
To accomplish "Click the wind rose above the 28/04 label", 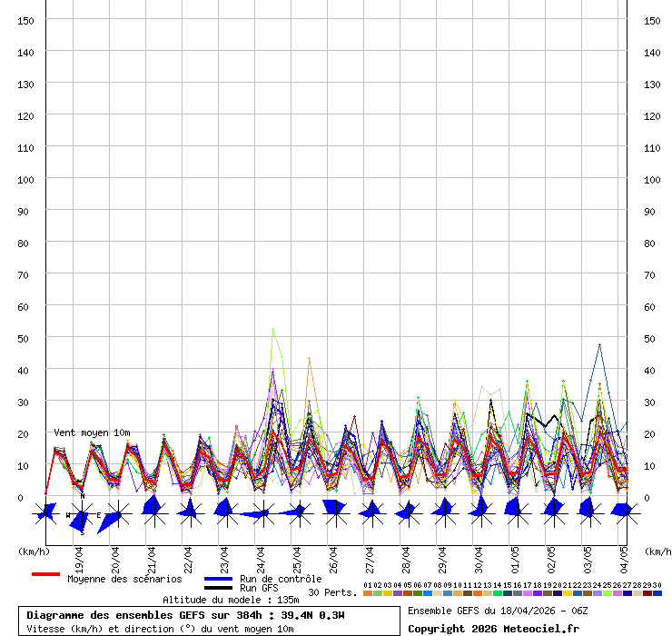I will pos(408,513).
